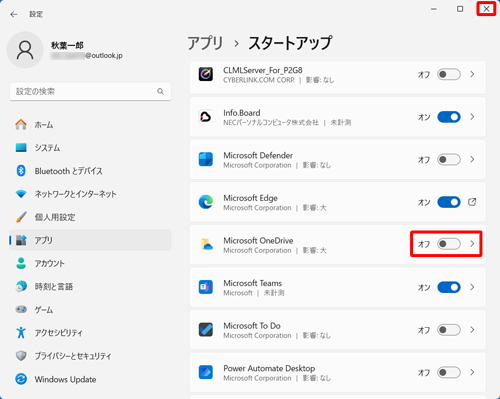This screenshot has width=500, height=399.
Task: Open ゲーム settings page
Action: click(x=90, y=309)
